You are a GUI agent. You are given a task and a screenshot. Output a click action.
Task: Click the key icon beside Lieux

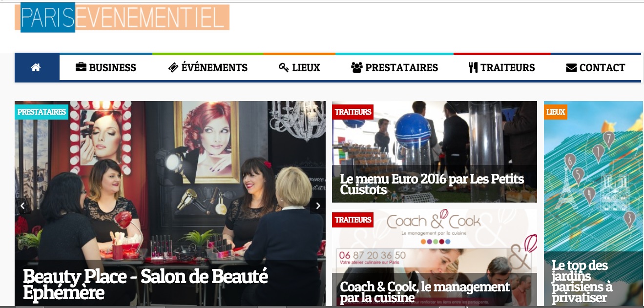(x=284, y=67)
